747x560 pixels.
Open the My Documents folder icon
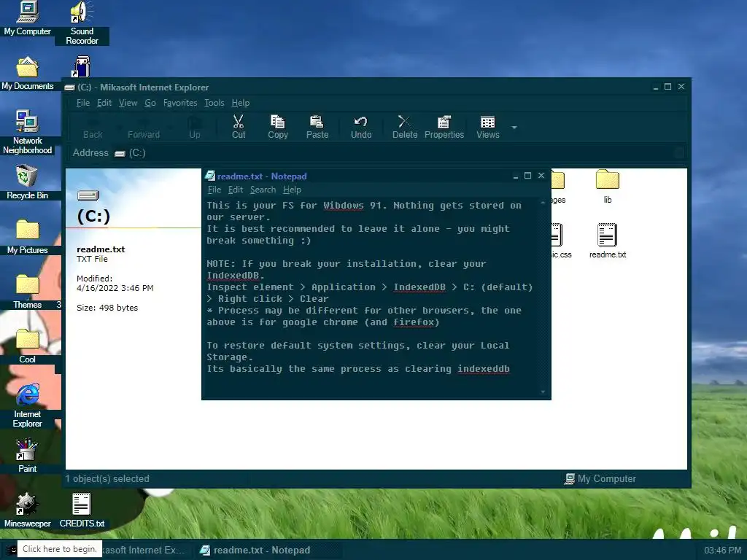point(27,74)
